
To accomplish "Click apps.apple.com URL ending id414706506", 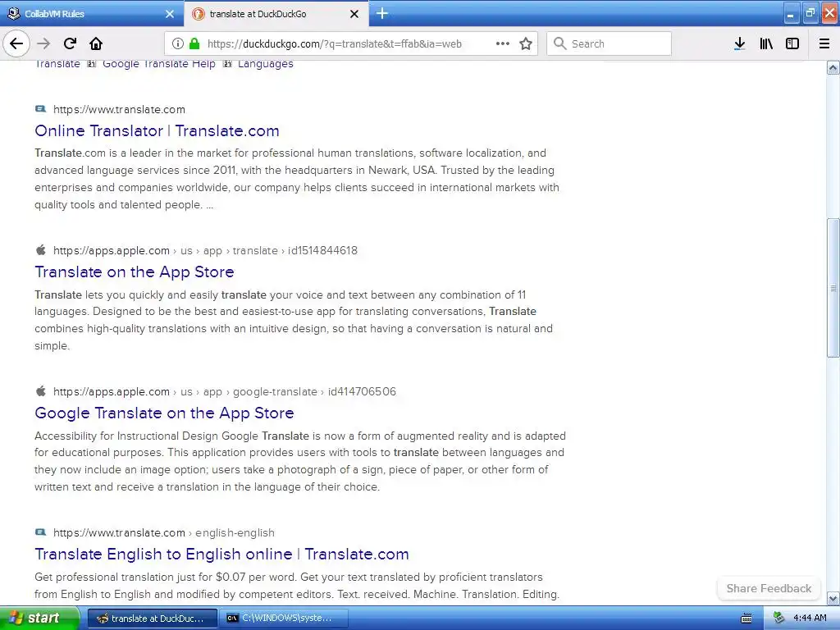I will click(x=225, y=391).
